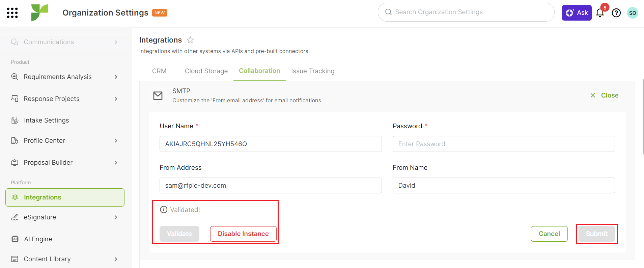Expand the Content Library chevron
644x268 pixels.
tap(116, 259)
